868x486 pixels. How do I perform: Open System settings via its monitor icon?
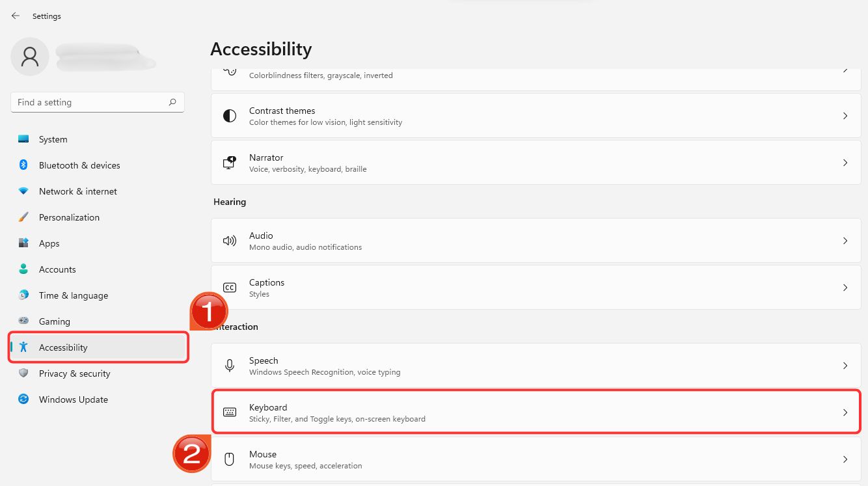pyautogui.click(x=23, y=139)
